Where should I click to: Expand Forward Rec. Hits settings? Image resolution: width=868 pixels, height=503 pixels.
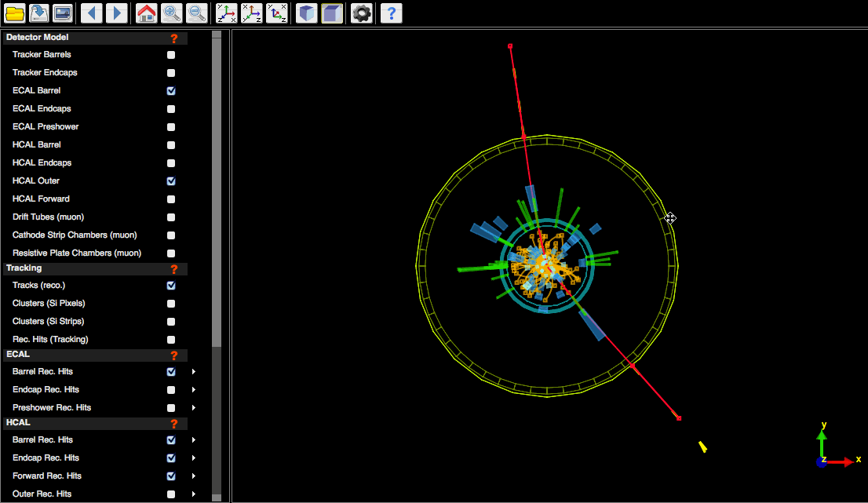tap(193, 476)
